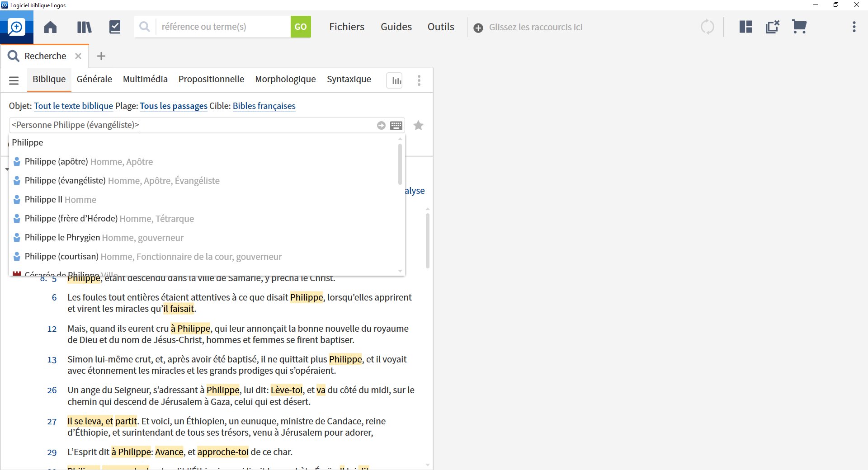Screen dimensions: 868x470
Task: Open the search panel three-dot options menu
Action: pos(419,80)
